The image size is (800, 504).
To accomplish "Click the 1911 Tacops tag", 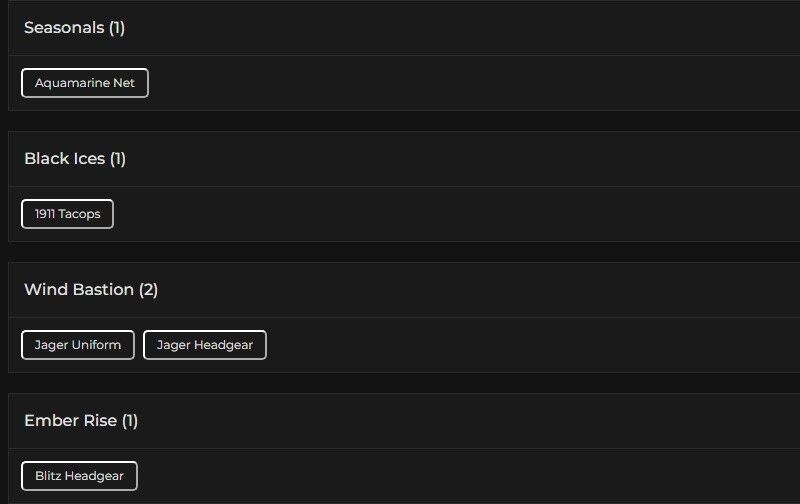I will click(67, 214).
